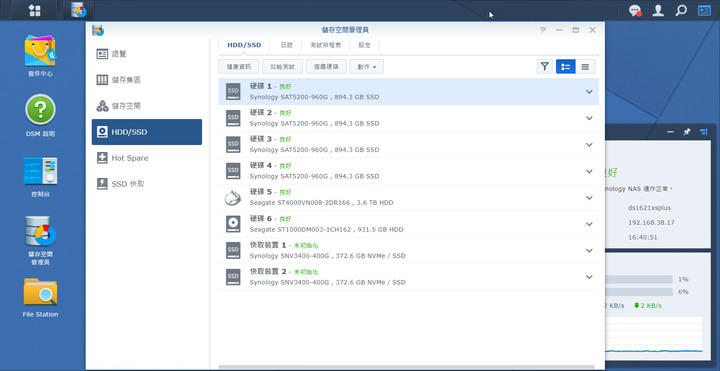Click the SSD icon for 硬碟 1
Screen dimensions: 720x371
(x=233, y=91)
